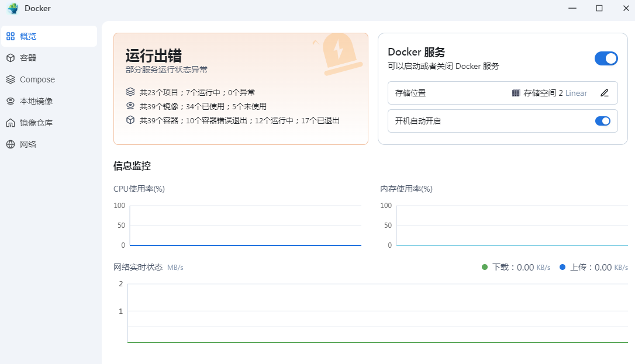This screenshot has width=635, height=364.
Task: Click the pencil icon to edit 存储位置
Action: pos(605,93)
